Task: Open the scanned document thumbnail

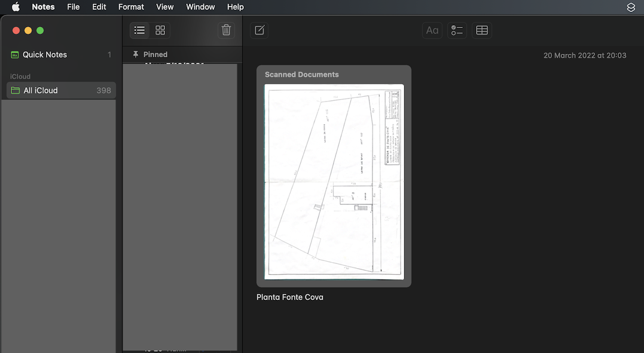Action: click(x=334, y=182)
